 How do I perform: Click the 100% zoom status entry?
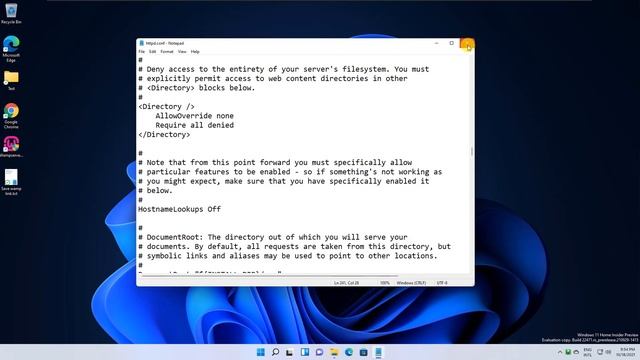tap(384, 282)
